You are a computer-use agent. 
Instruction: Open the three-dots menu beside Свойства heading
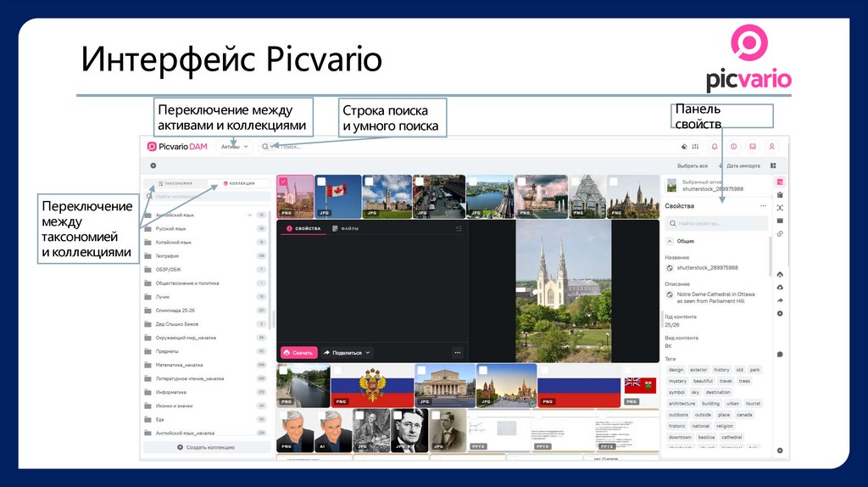(763, 205)
